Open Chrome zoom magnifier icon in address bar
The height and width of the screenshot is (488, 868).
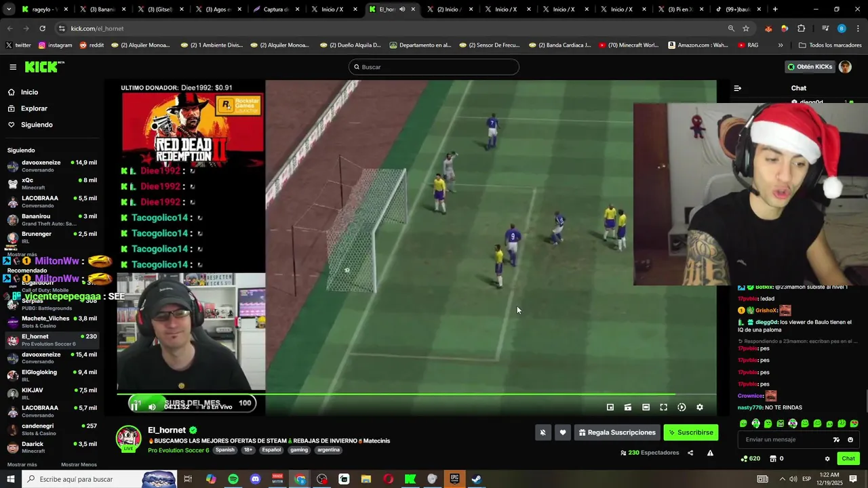pyautogui.click(x=731, y=28)
